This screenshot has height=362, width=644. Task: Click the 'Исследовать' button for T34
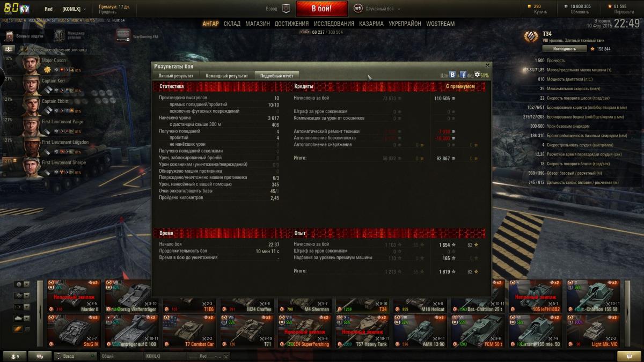(564, 49)
